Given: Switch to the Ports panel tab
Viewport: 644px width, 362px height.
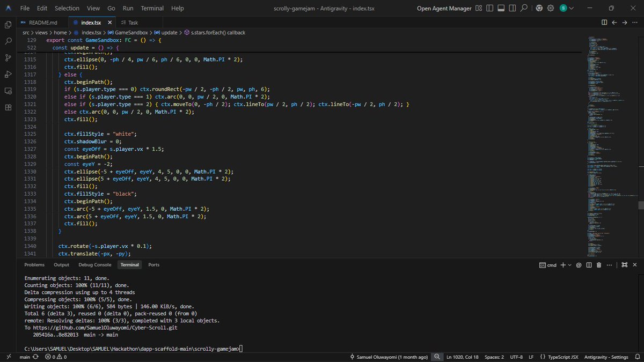Looking at the screenshot, I should [x=153, y=265].
